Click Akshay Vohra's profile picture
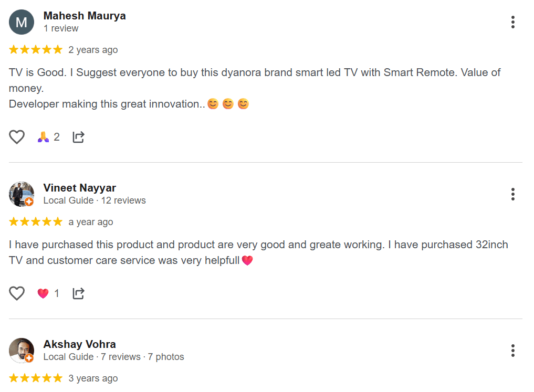The image size is (534, 392). [22, 350]
